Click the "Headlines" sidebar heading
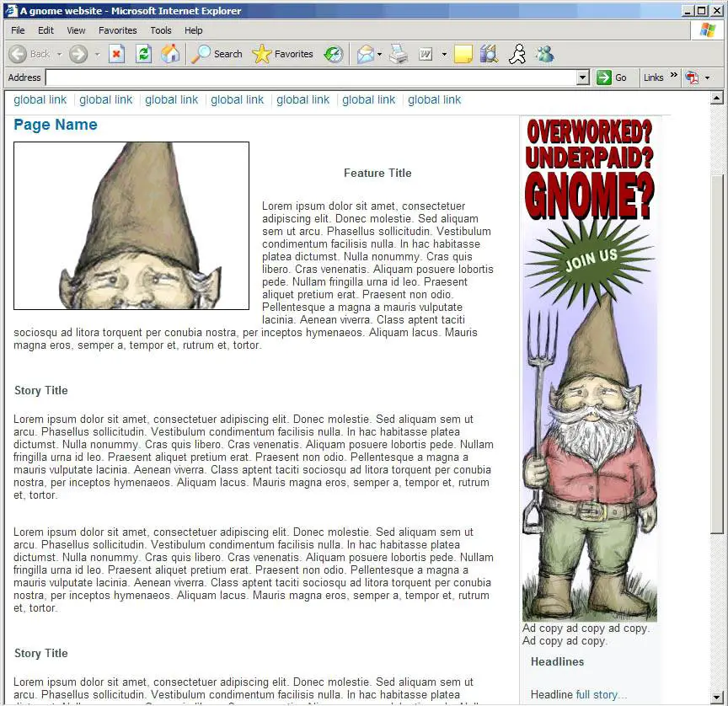 [x=557, y=662]
